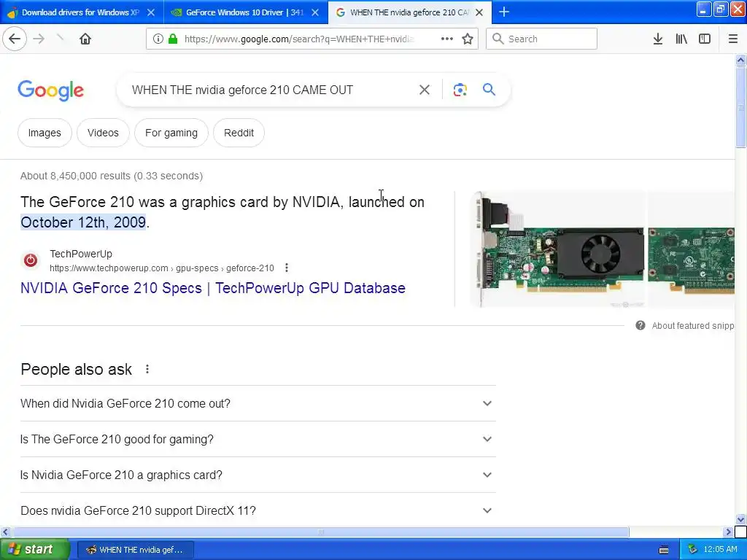Screen dimensions: 747x560
Task: Expand Is Nvidia GeForce 210 a graphics card
Action: (258, 475)
